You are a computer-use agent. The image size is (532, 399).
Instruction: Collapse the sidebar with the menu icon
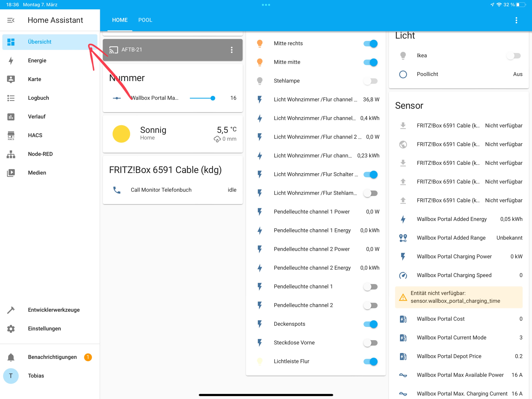pyautogui.click(x=11, y=20)
